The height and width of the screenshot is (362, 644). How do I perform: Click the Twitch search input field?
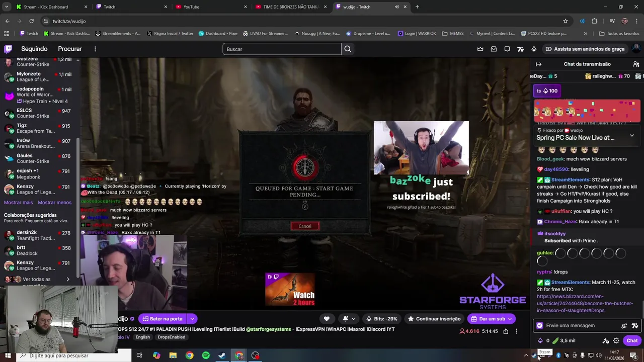pyautogui.click(x=282, y=49)
